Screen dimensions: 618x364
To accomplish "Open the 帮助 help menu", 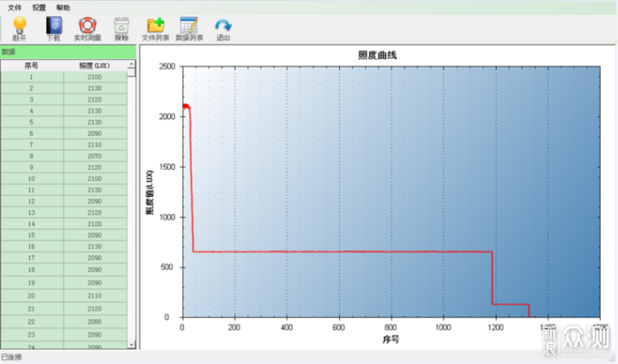I will coord(63,8).
